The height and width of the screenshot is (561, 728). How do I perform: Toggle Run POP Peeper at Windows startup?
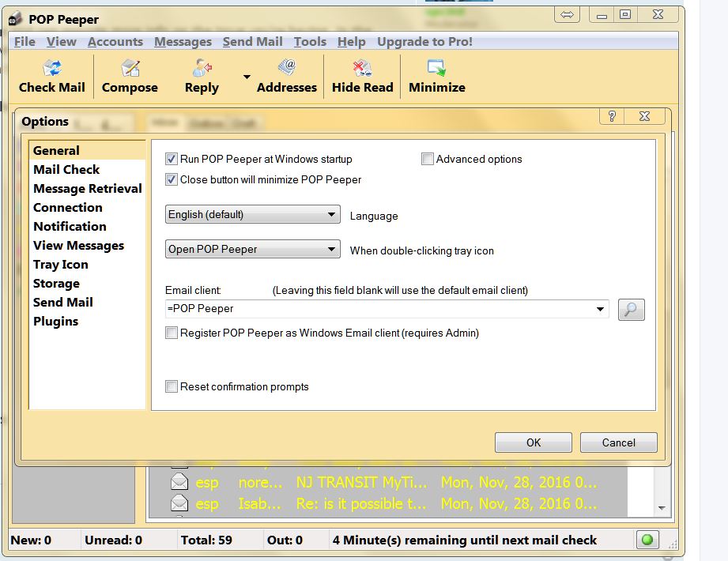point(172,159)
